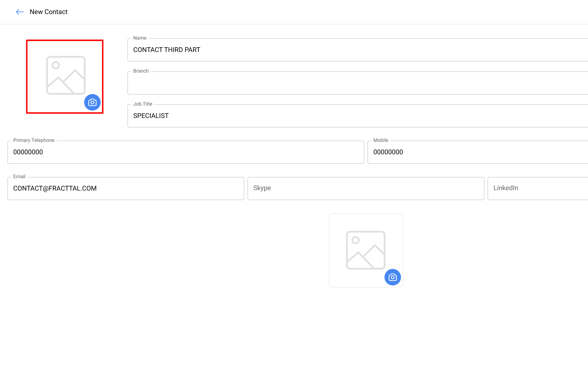Focus the empty Branch field
This screenshot has height=365, width=588.
pos(357,83)
